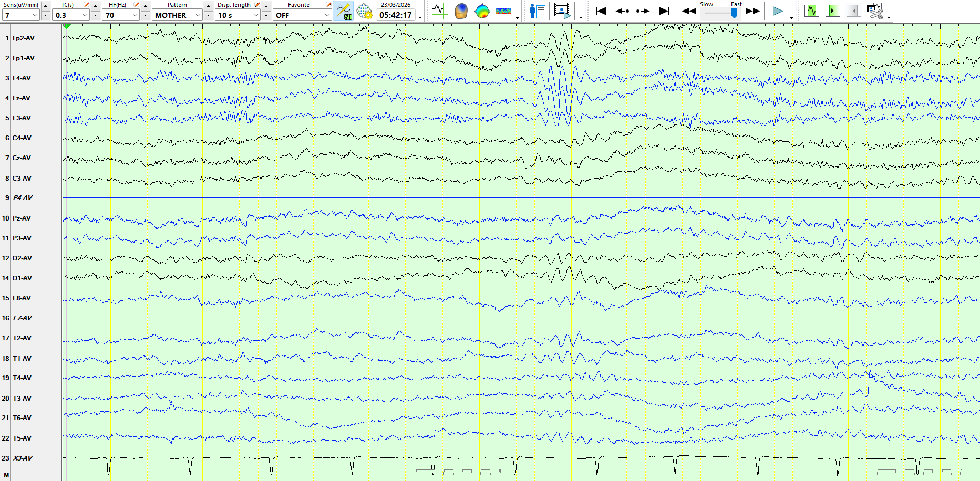Select the F7-AV channel label
Viewport: 980px width, 481px height.
coord(22,318)
